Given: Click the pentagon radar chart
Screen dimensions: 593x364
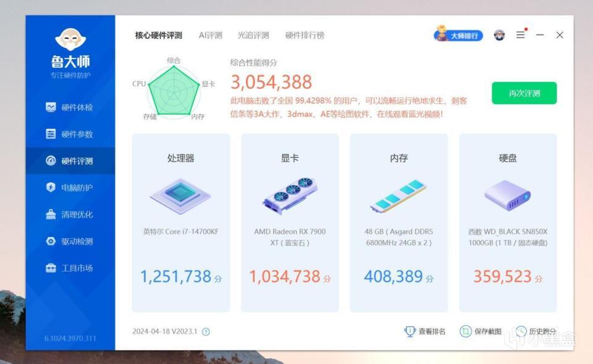Looking at the screenshot, I should 174,90.
